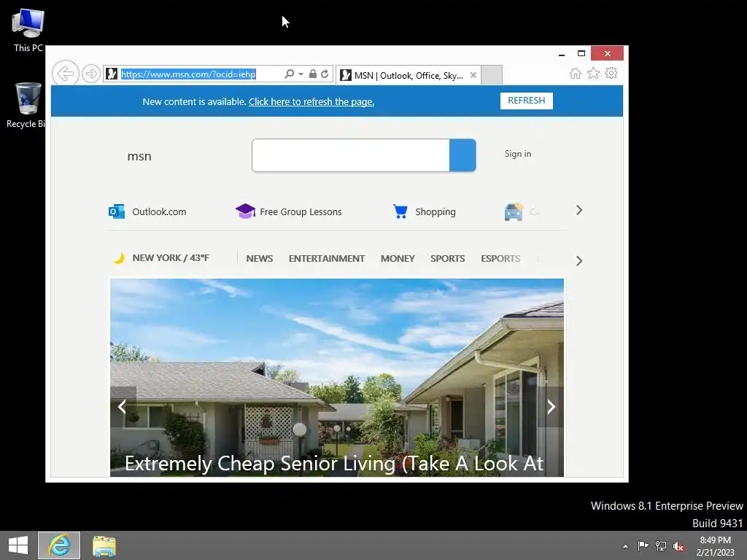Open the Free Group Lessons link

coord(301,212)
